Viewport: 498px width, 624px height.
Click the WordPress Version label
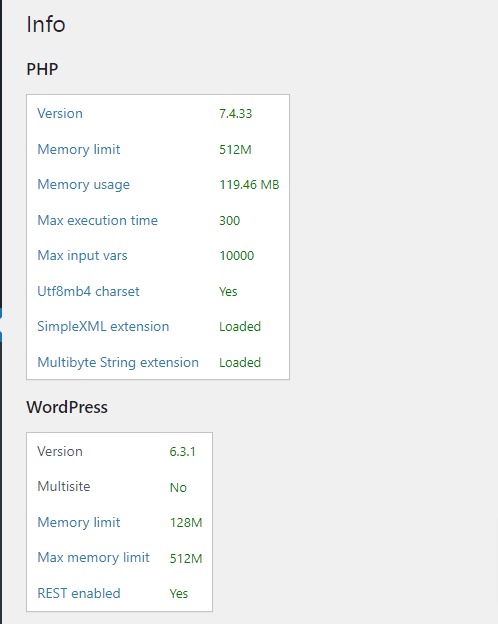tap(60, 451)
